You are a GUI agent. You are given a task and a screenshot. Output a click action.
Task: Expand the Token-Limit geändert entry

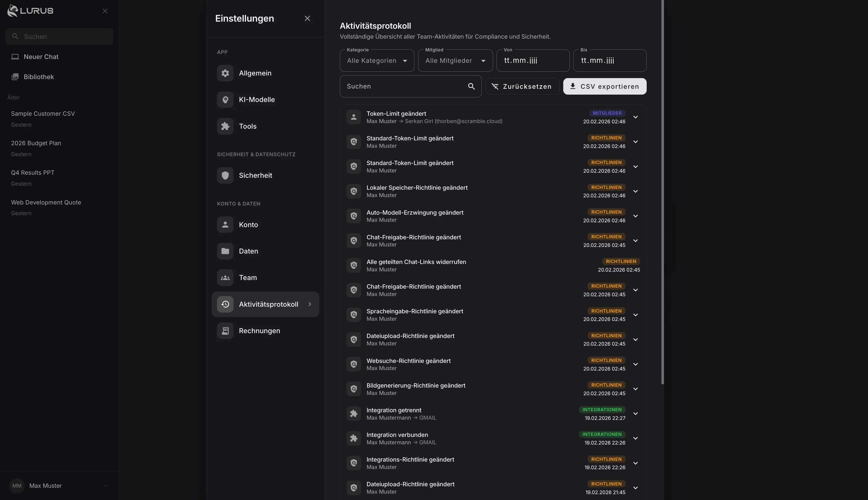636,117
